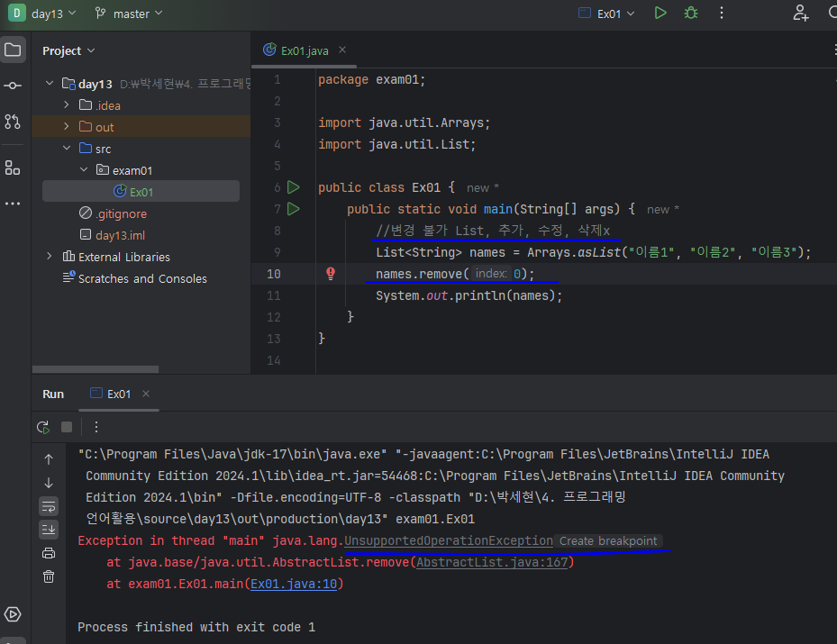Screen dimensions: 837x644
Task: Start debugging with the bug icon
Action: pos(691,14)
